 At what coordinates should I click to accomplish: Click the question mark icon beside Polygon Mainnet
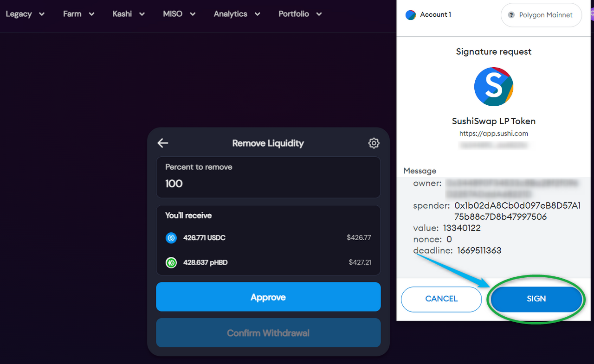point(511,15)
